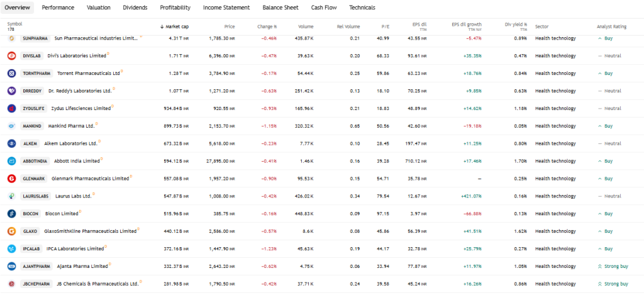The height and width of the screenshot is (295, 644).
Task: Click the Glenmark Pharmaceuticals logo icon
Action: tap(11, 179)
